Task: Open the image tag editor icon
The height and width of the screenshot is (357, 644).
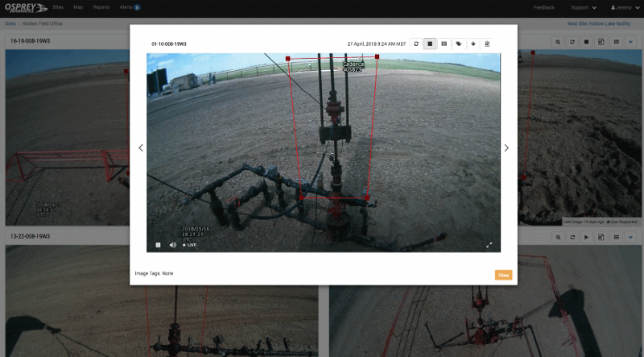Action: (458, 44)
